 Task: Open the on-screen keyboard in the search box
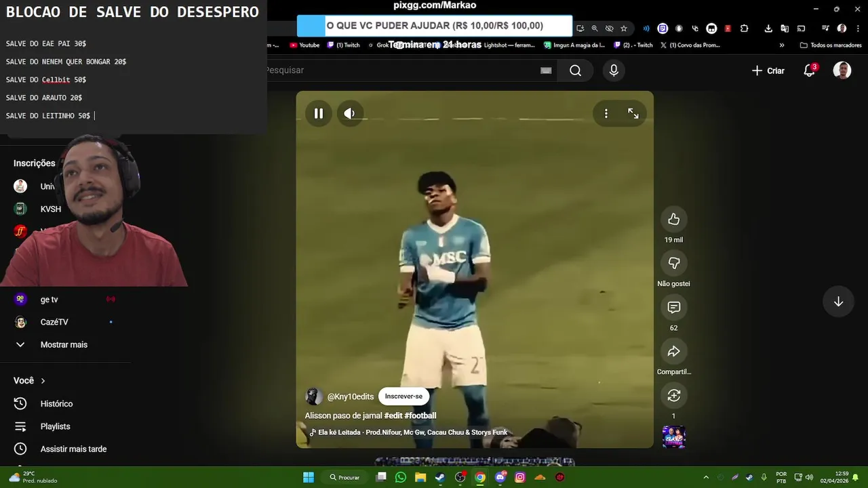(x=546, y=70)
